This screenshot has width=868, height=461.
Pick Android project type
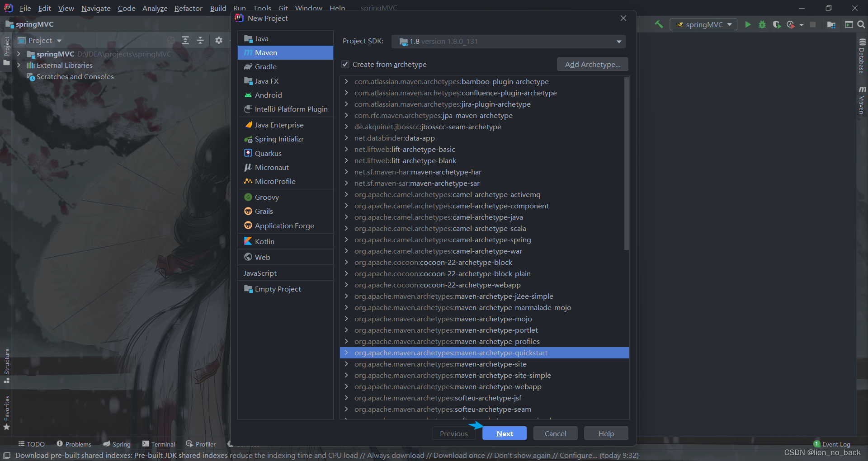285,95
